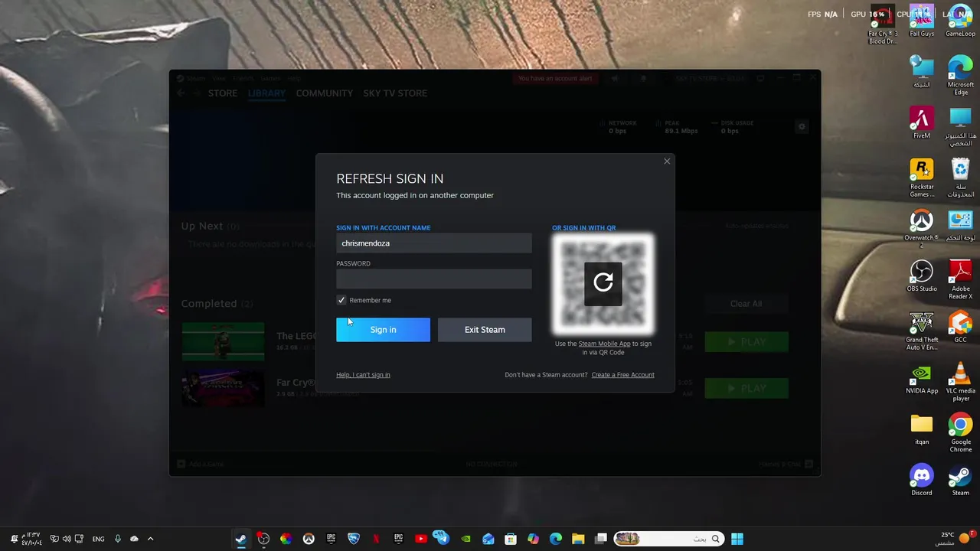Toggle the Remember me checkbox

click(341, 300)
